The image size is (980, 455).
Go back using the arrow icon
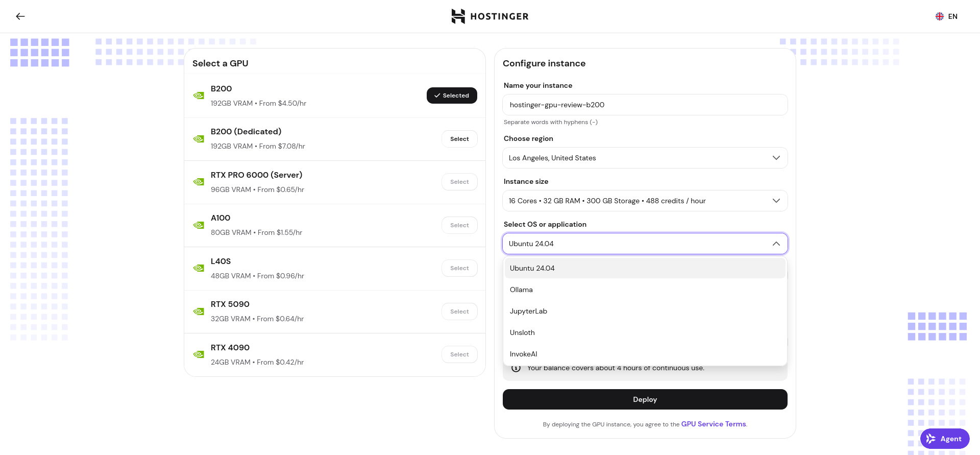(x=20, y=16)
